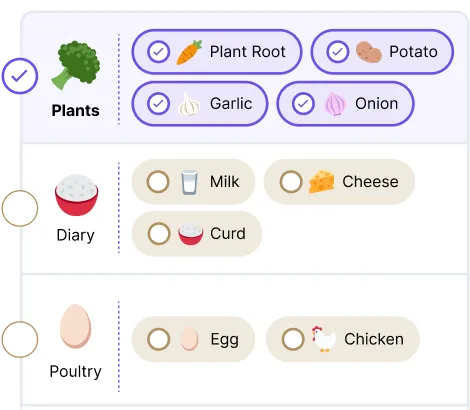Viewport: 470px width, 410px height.
Task: Select the whole Poultry category checkbox
Action: [x=20, y=339]
